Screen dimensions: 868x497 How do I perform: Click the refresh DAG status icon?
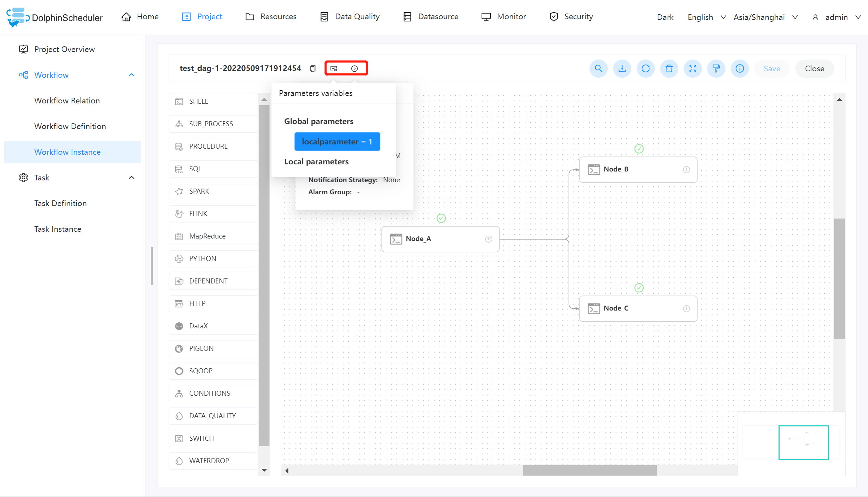[646, 68]
